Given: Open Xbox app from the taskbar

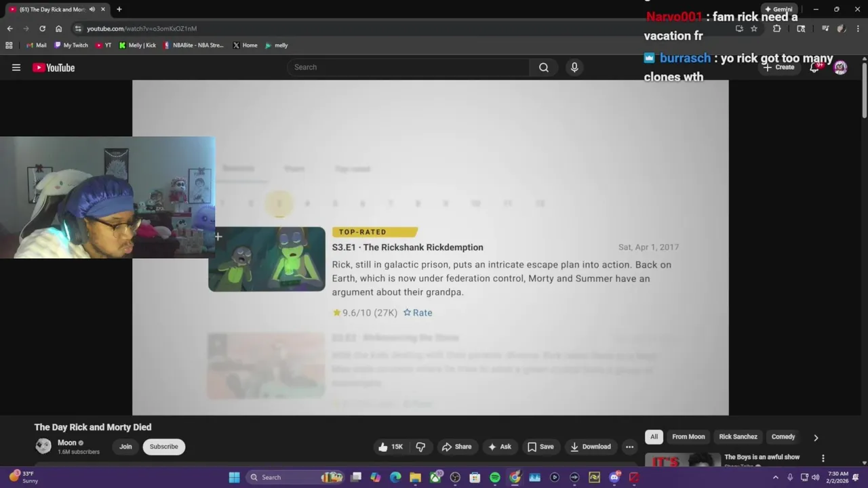Looking at the screenshot, I should [x=435, y=477].
